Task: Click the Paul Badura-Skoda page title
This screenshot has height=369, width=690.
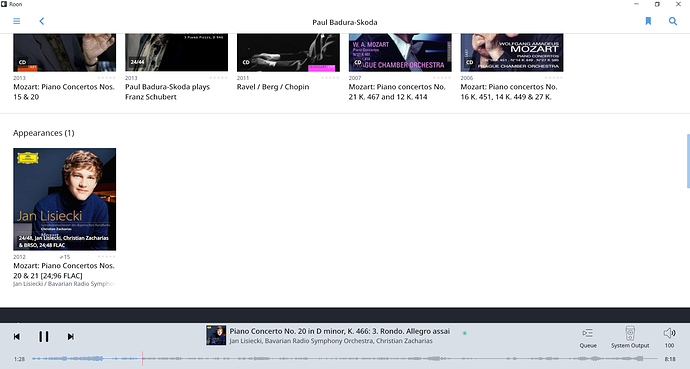Action: (345, 22)
